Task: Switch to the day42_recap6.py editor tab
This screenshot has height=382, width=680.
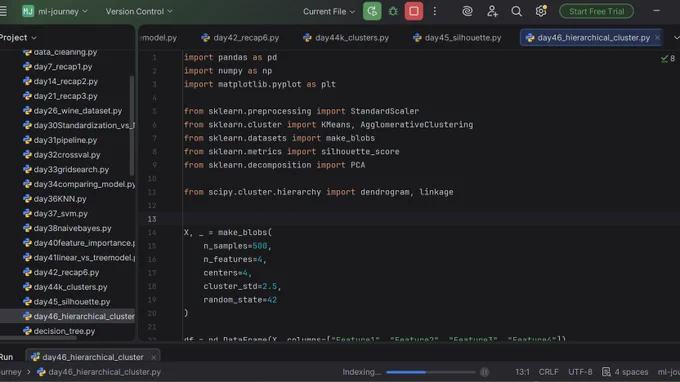Action: pyautogui.click(x=240, y=38)
